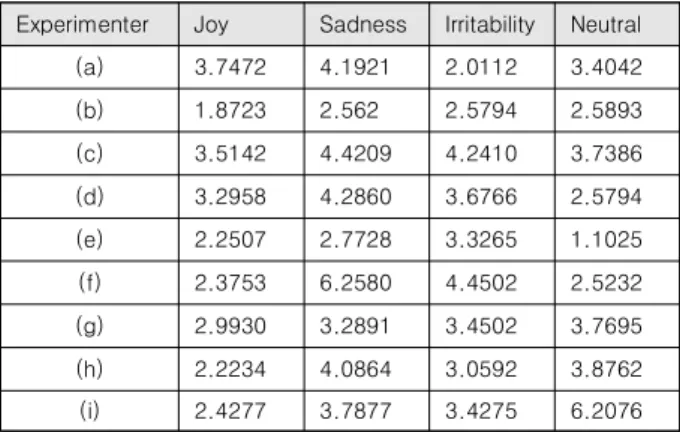Select the Neutral value 2.5794 for (d)

click(x=606, y=196)
